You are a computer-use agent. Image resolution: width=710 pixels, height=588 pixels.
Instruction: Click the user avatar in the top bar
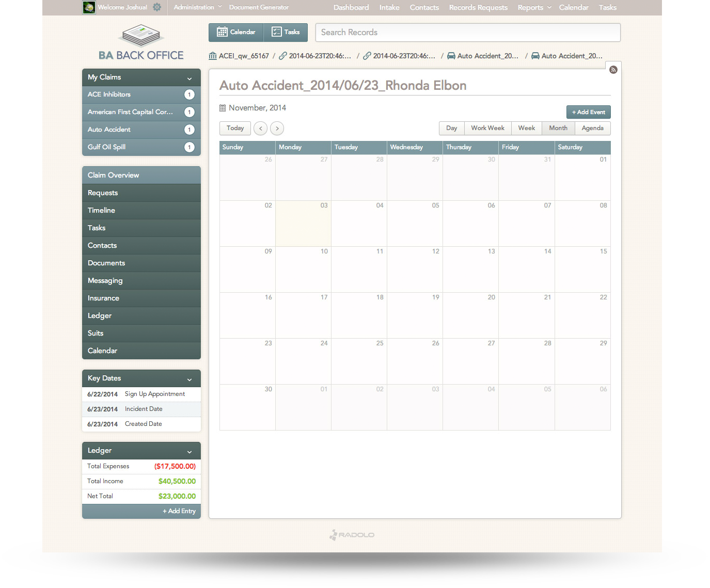point(89,7)
